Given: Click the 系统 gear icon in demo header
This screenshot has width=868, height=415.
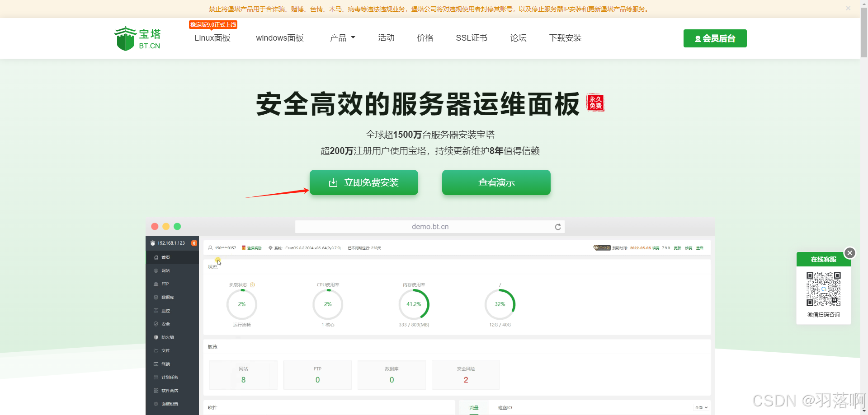Looking at the screenshot, I should 270,248.
